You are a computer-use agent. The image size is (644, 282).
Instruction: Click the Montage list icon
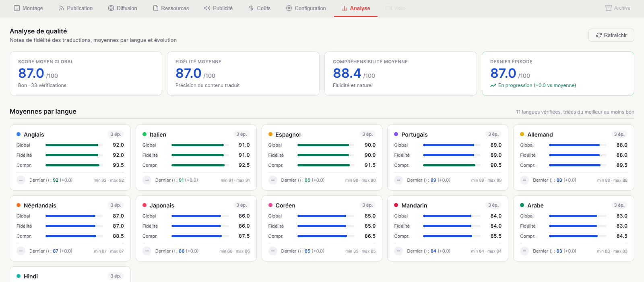coord(17,8)
